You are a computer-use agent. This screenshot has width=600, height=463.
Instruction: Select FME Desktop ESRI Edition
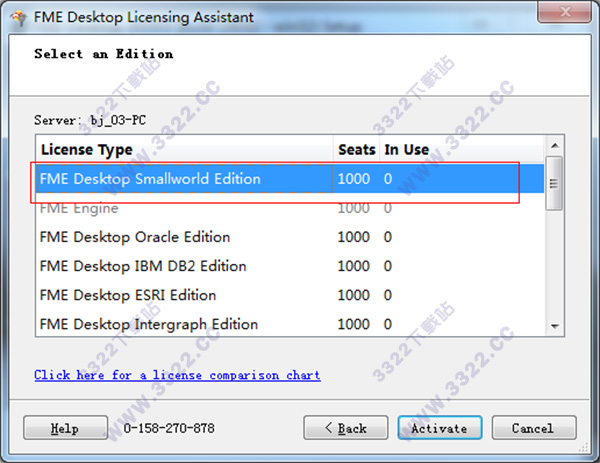[290, 295]
